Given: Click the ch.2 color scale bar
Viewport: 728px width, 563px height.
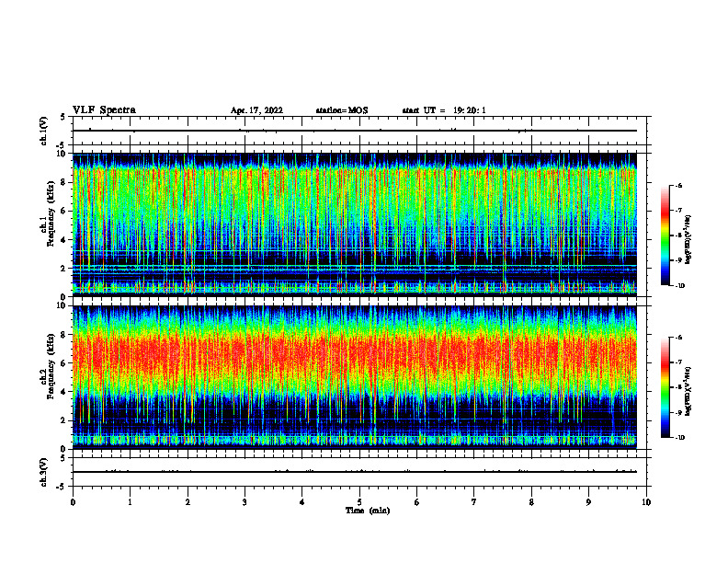Looking at the screenshot, I should [x=665, y=387].
